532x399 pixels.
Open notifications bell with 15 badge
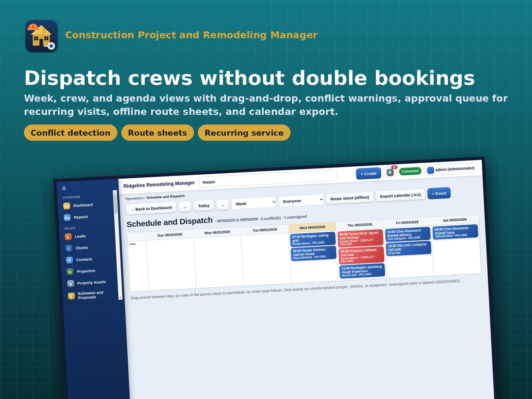[390, 172]
